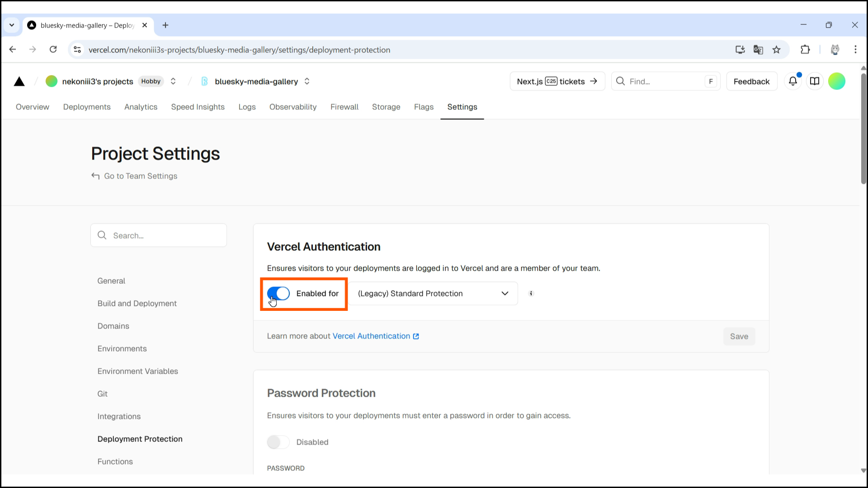The height and width of the screenshot is (488, 868).
Task: Click info icon beside Standard Protection dropdown
Action: (531, 294)
